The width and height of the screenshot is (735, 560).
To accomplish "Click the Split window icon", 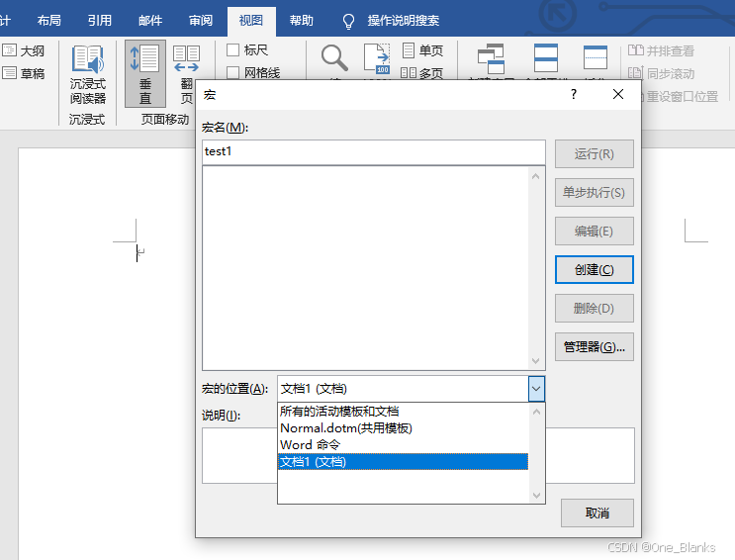I will (x=595, y=57).
